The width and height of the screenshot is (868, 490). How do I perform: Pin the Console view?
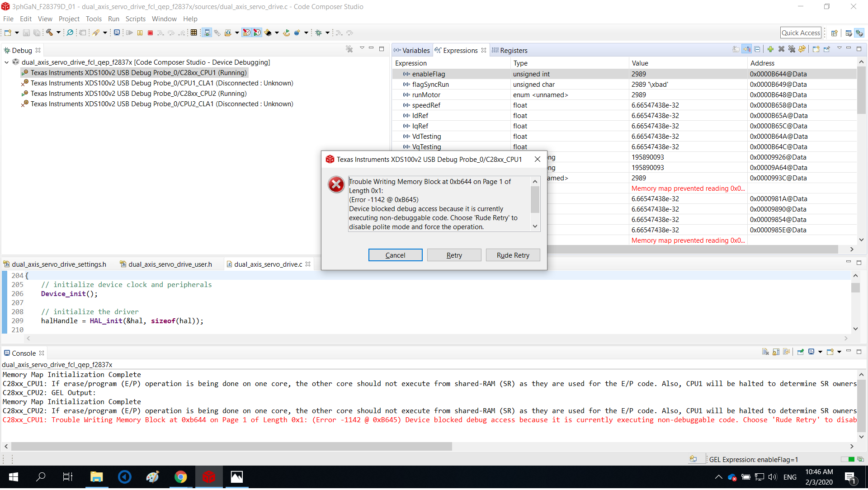[x=801, y=352]
